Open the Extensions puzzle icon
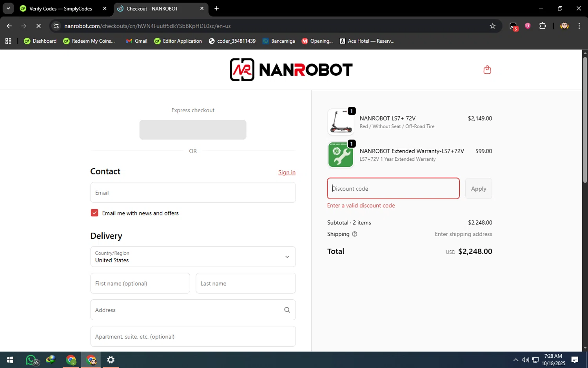 (543, 26)
